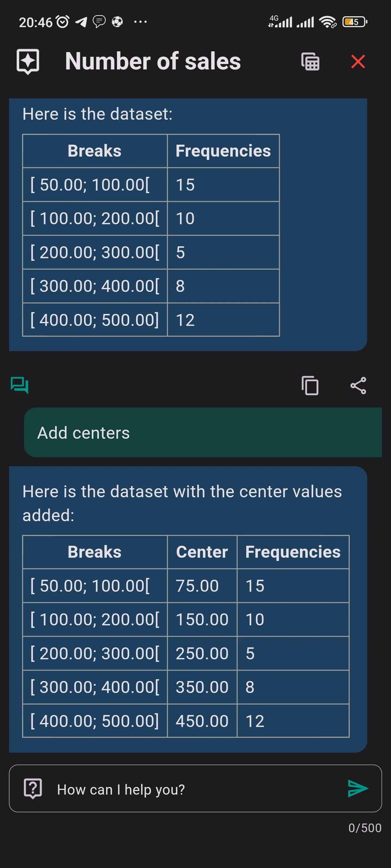This screenshot has width=391, height=868.
Task: Share the dataset response
Action: (x=358, y=386)
